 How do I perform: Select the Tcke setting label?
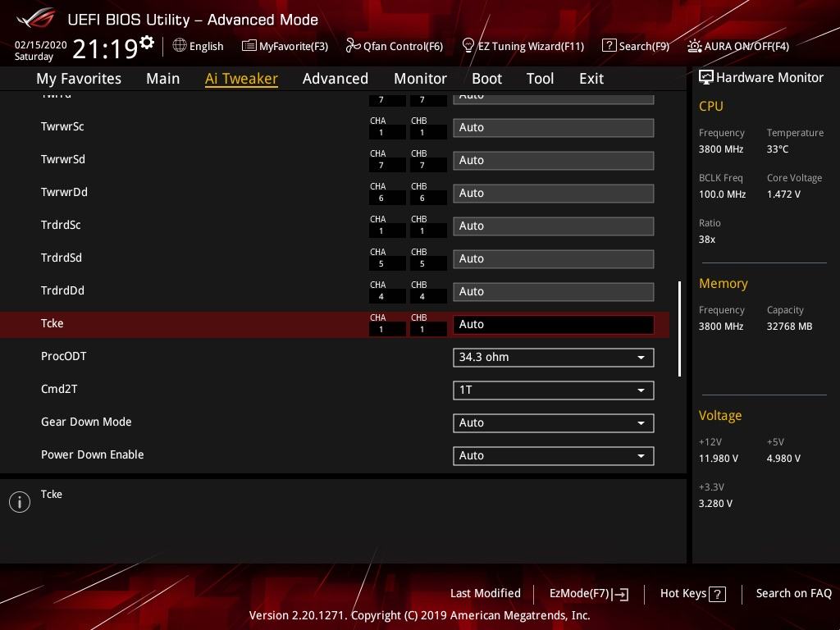52,323
